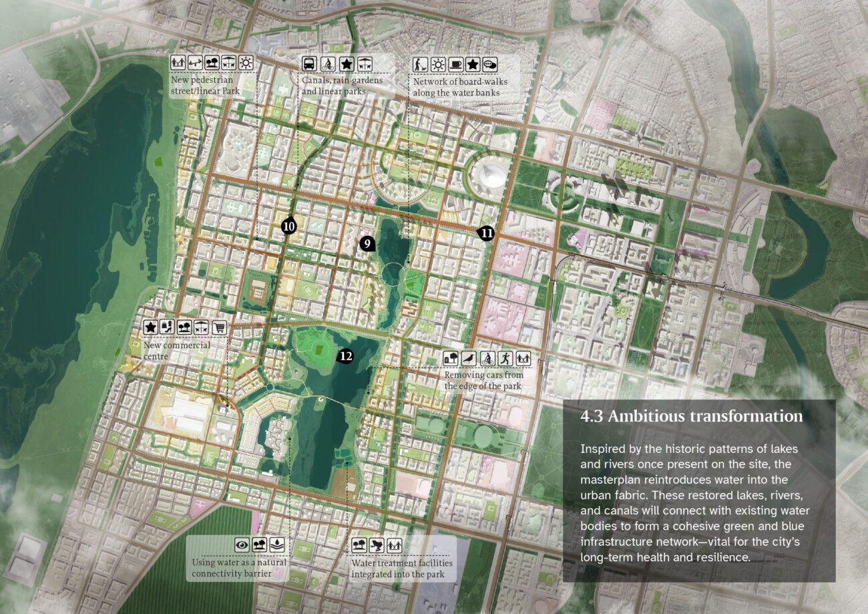Click the handbag and shoe icon
Screen dimensions: 868x614
[168, 327]
